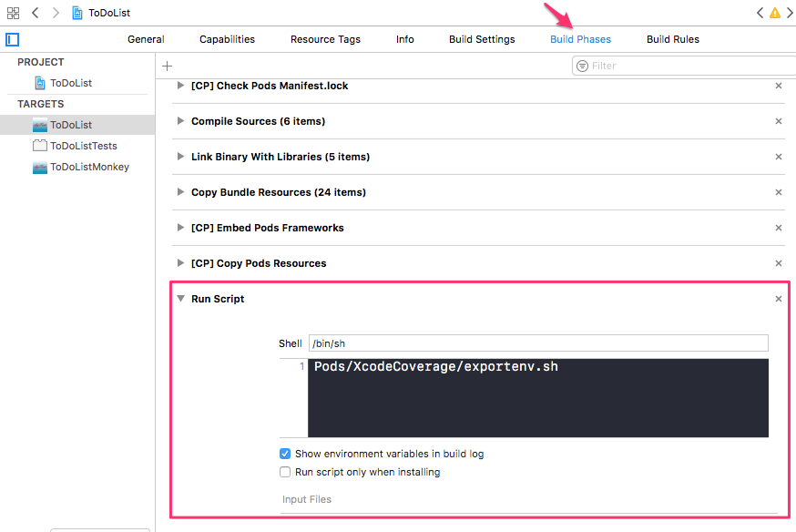Screen dimensions: 796x532
Task: Open the Info tab
Action: 404,39
